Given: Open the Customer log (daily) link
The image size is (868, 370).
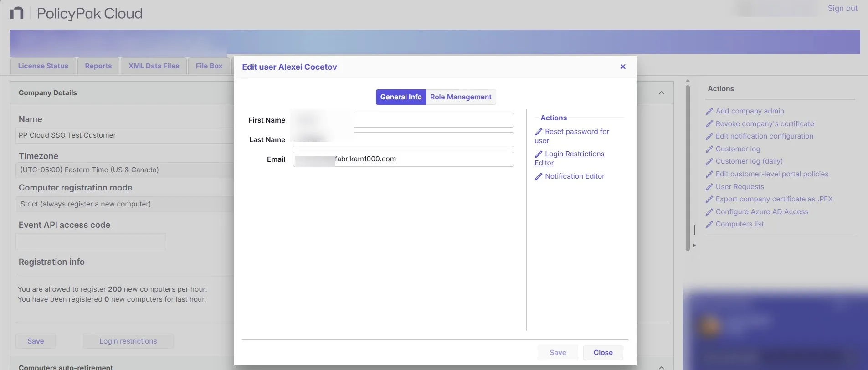Looking at the screenshot, I should pyautogui.click(x=749, y=161).
